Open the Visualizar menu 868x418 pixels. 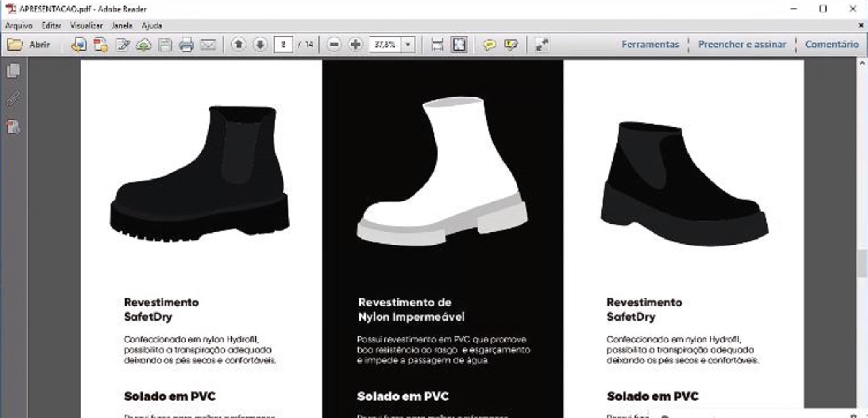tap(86, 25)
